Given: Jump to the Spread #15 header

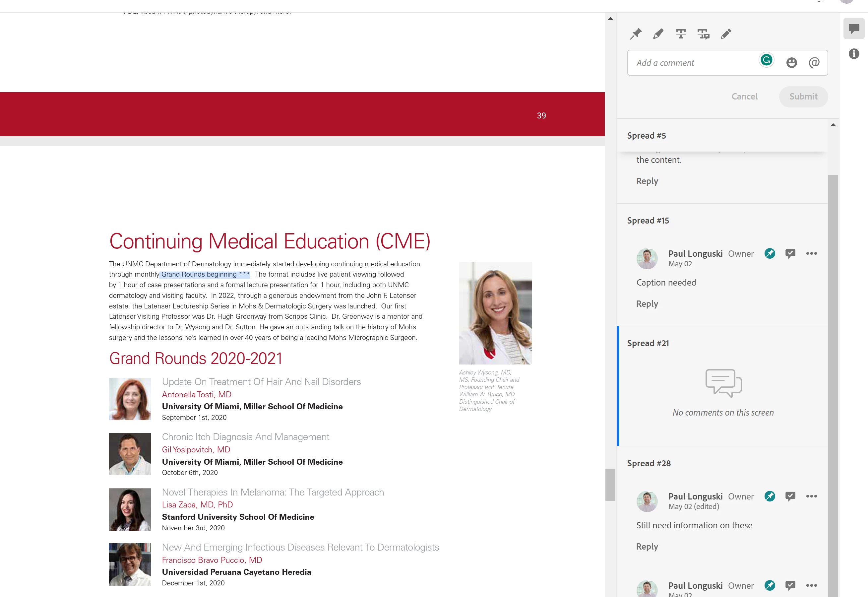Looking at the screenshot, I should [x=648, y=221].
